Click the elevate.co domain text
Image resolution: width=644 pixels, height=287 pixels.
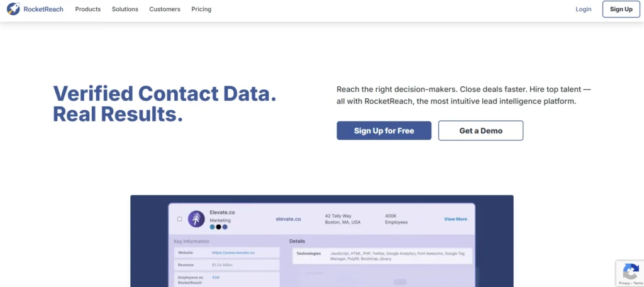click(288, 219)
